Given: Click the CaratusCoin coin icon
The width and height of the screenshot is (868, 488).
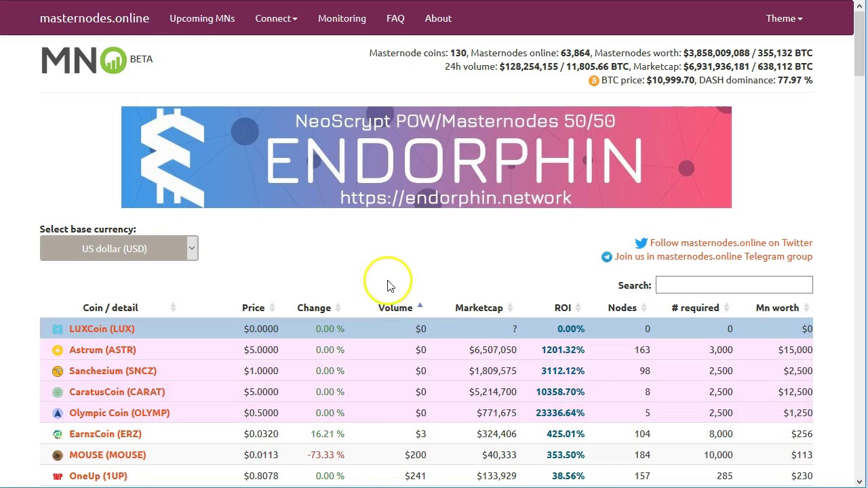Looking at the screenshot, I should pos(58,392).
